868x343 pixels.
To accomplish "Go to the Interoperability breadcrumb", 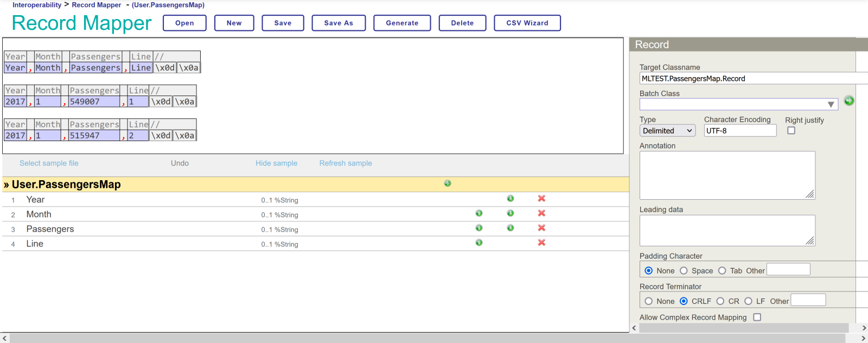I will tap(37, 5).
